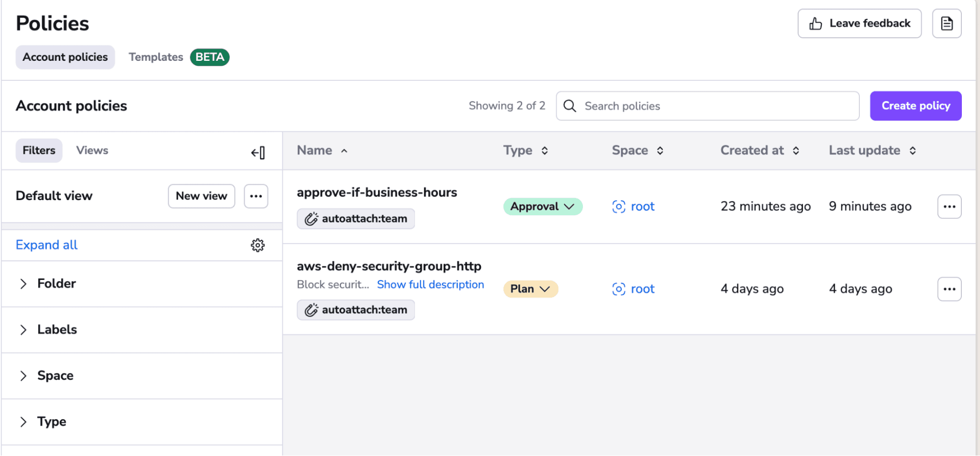Show full description for aws-deny-security-group-http
The image size is (980, 456).
tap(430, 284)
